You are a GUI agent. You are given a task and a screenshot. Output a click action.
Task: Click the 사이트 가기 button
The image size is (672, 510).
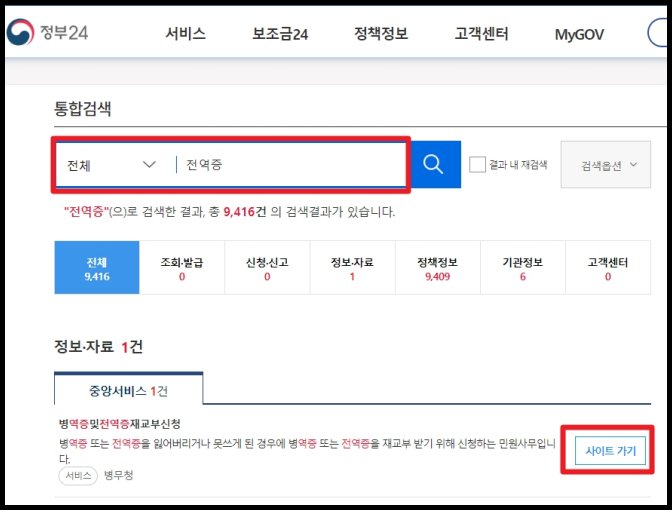click(610, 450)
